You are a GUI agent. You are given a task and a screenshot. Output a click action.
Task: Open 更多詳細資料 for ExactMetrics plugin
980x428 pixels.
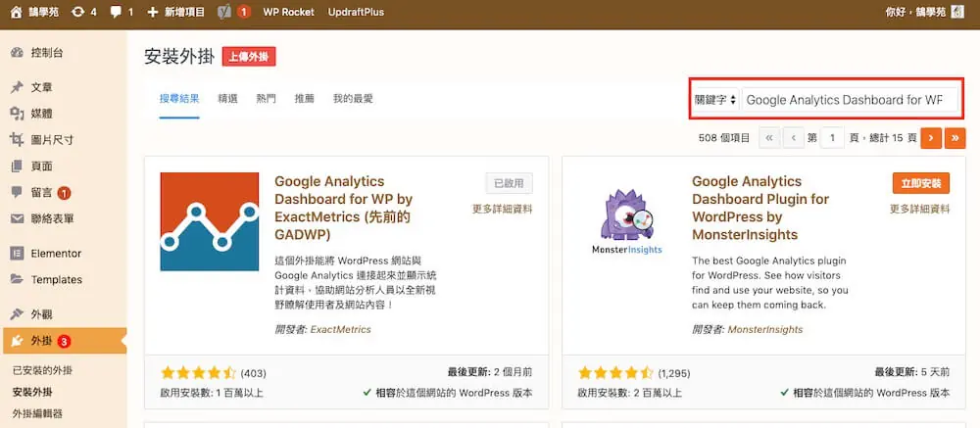click(503, 210)
